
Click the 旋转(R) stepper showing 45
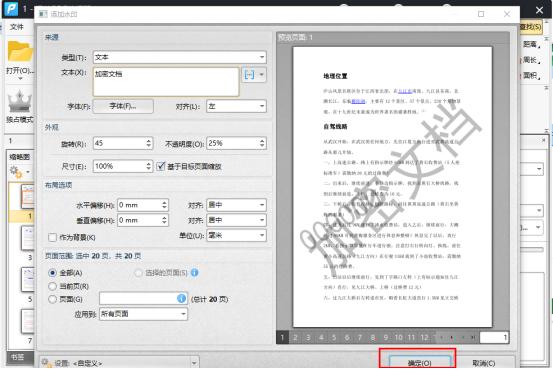123,143
